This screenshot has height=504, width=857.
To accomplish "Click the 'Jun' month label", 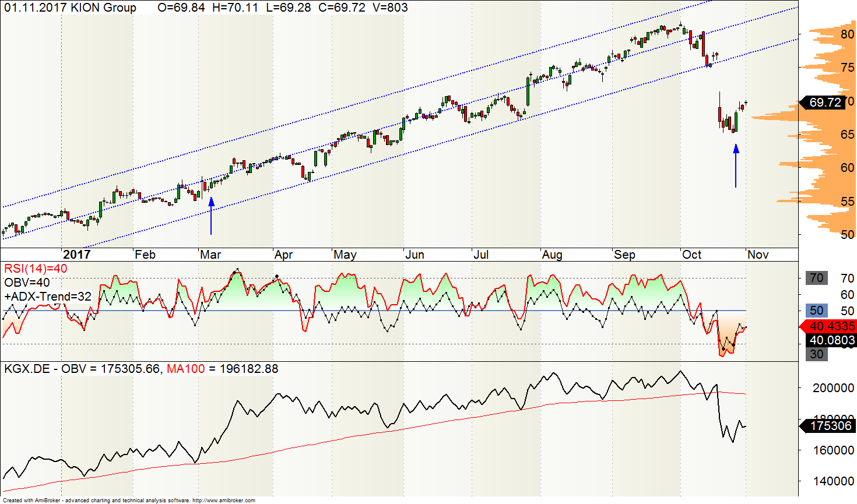I will [x=415, y=255].
